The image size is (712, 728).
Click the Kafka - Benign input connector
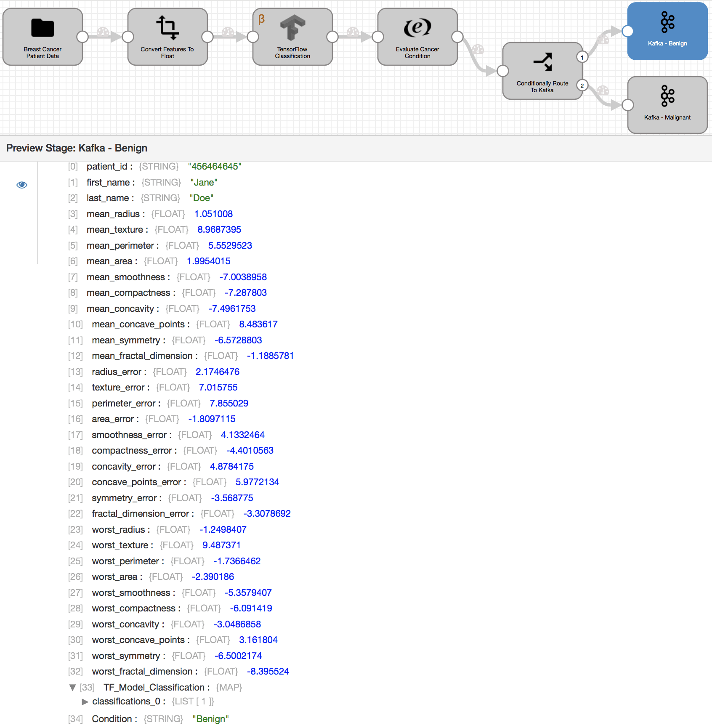[627, 31]
